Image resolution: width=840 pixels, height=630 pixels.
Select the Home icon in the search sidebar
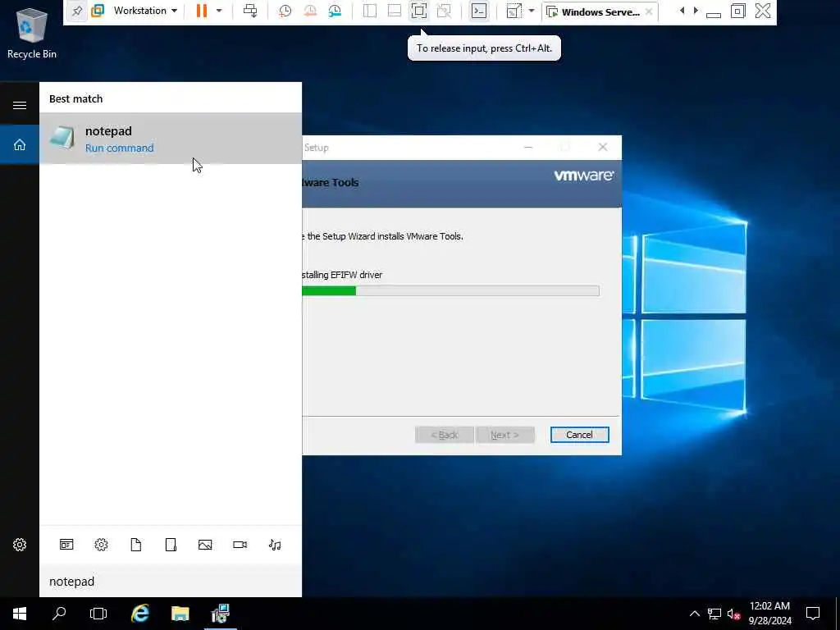20,144
